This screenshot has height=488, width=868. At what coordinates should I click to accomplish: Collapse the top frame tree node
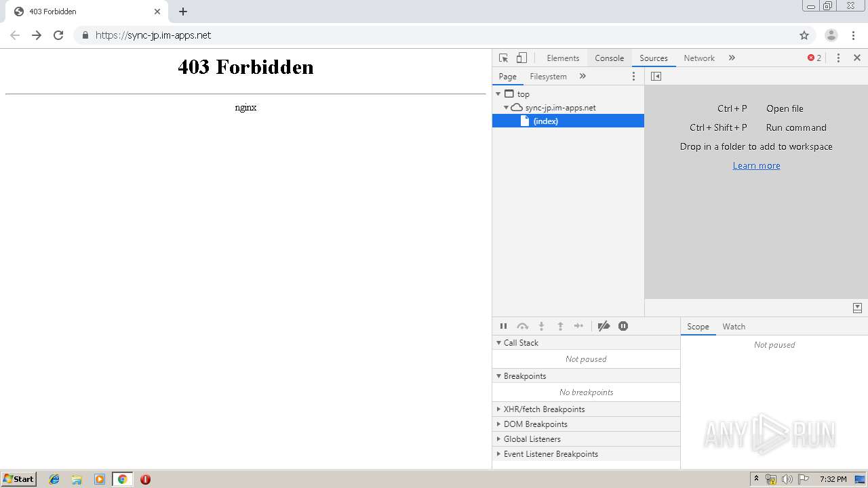(498, 94)
